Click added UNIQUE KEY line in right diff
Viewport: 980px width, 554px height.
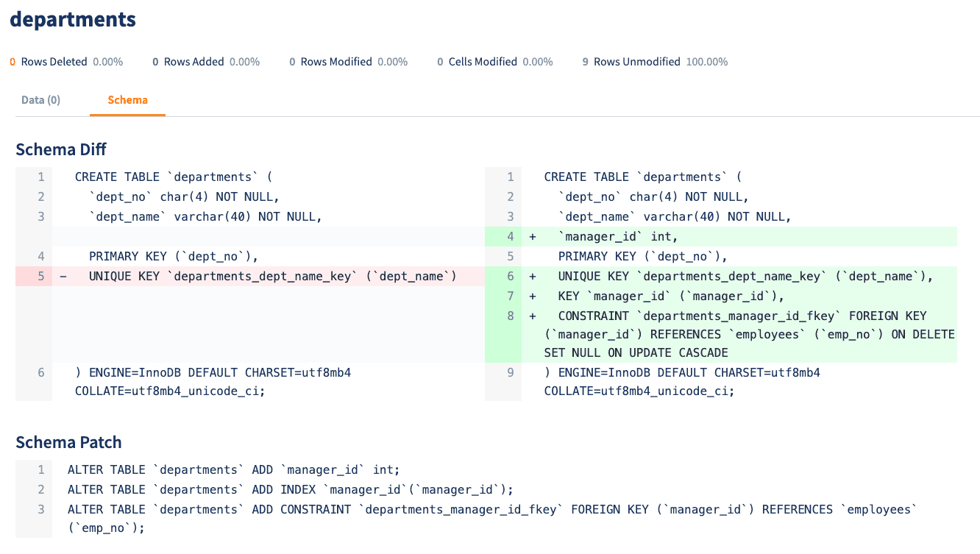721,276
